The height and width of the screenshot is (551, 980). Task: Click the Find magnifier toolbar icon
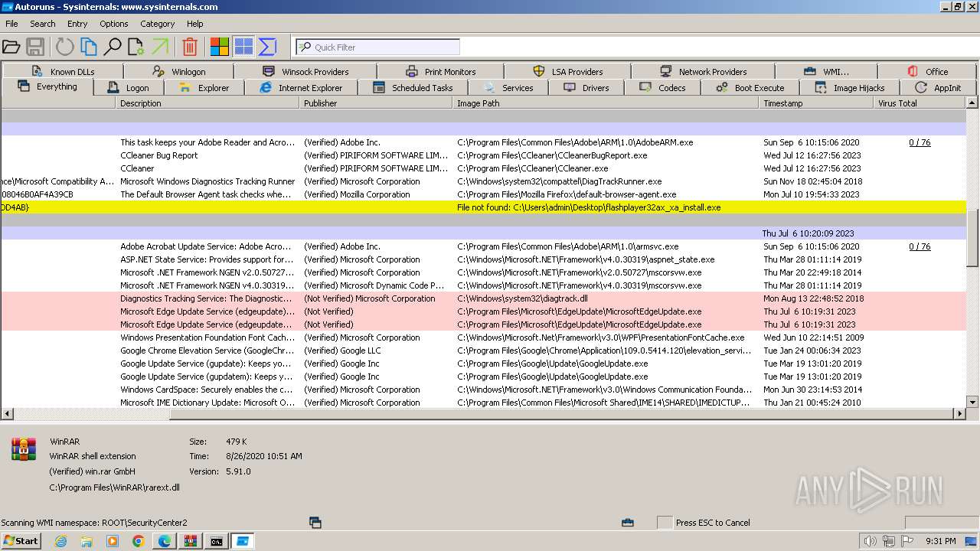(x=113, y=47)
